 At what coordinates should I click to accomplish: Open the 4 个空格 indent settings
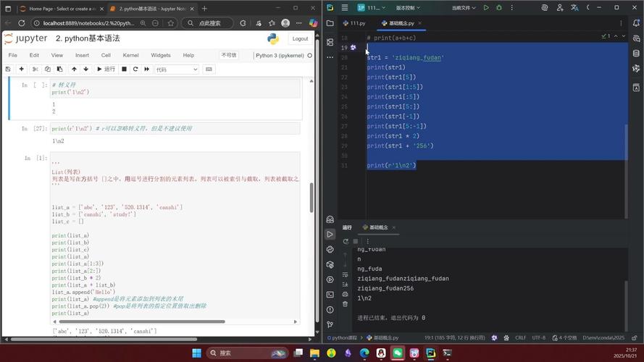(x=565, y=338)
